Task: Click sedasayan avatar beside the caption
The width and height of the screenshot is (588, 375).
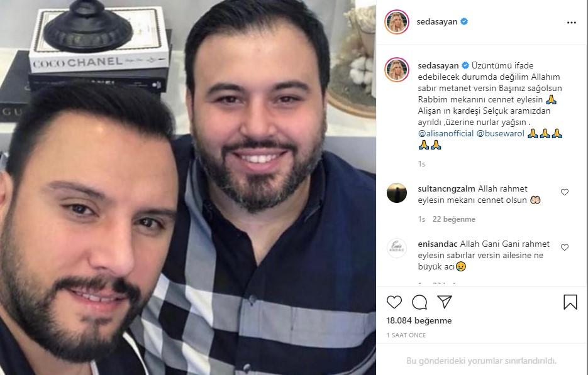Action: pyautogui.click(x=397, y=70)
